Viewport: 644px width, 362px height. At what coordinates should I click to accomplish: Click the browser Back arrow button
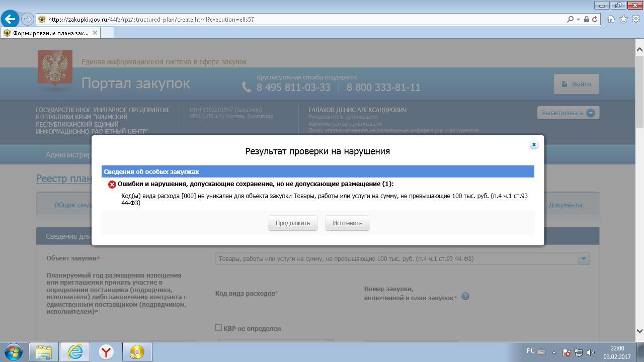pos(10,19)
